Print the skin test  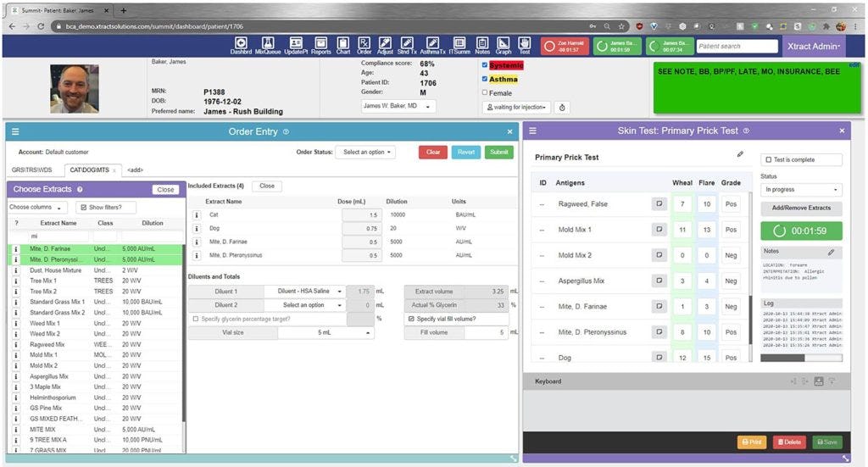tap(752, 442)
